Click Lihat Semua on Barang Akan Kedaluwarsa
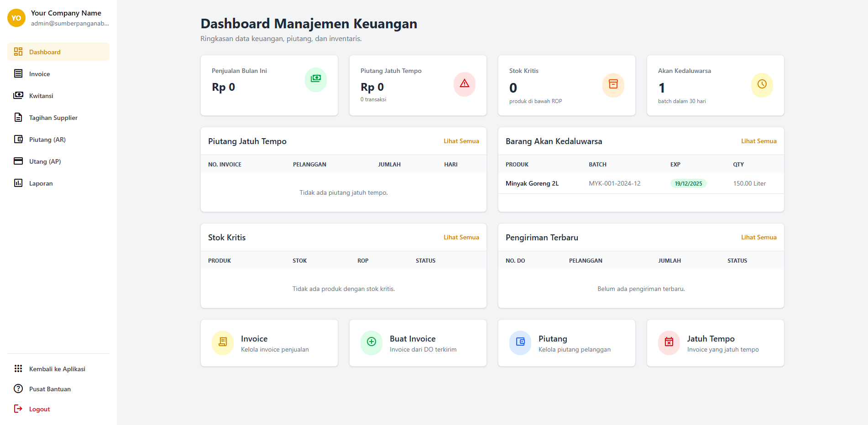 click(759, 141)
